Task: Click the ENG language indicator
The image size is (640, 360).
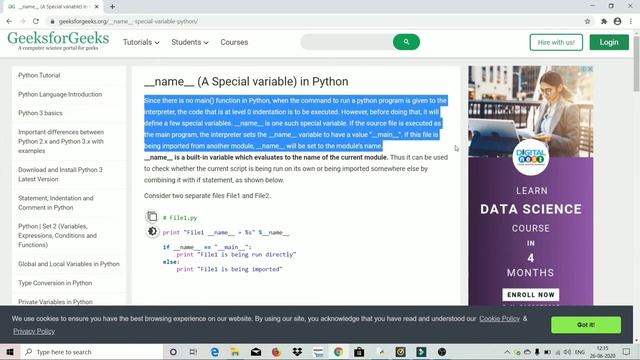Action: [x=580, y=352]
